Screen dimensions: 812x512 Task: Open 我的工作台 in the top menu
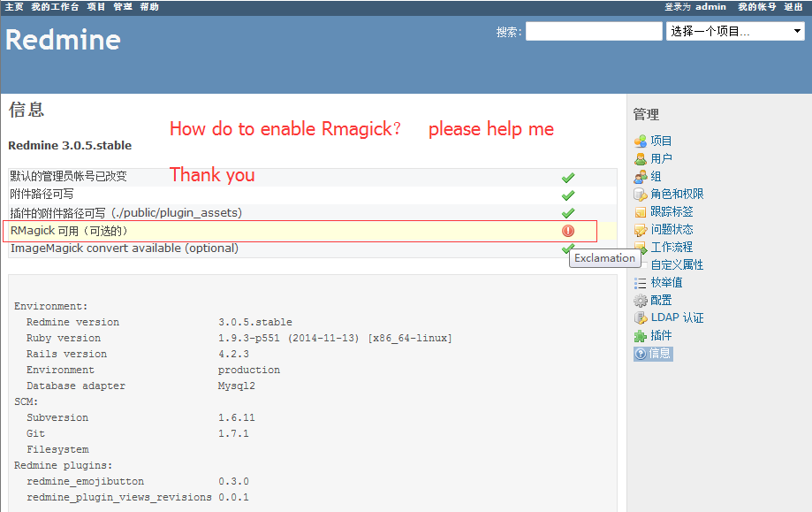pyautogui.click(x=55, y=7)
